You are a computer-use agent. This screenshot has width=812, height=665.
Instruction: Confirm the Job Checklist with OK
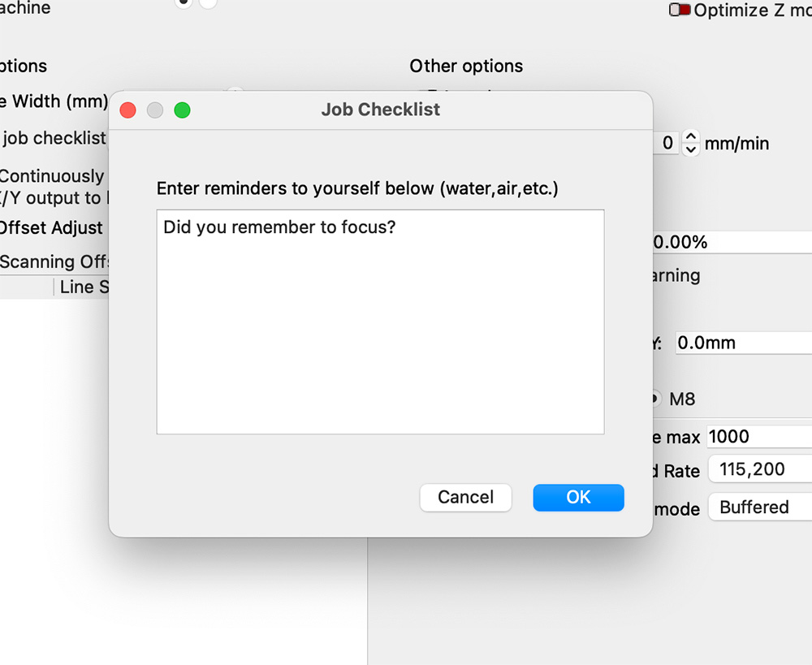(578, 497)
